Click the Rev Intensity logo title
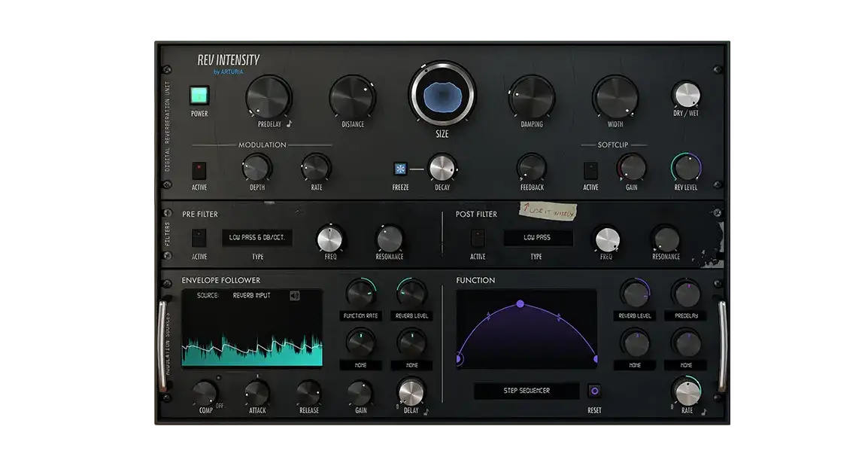Viewport: 868px width, 463px height. pos(229,59)
